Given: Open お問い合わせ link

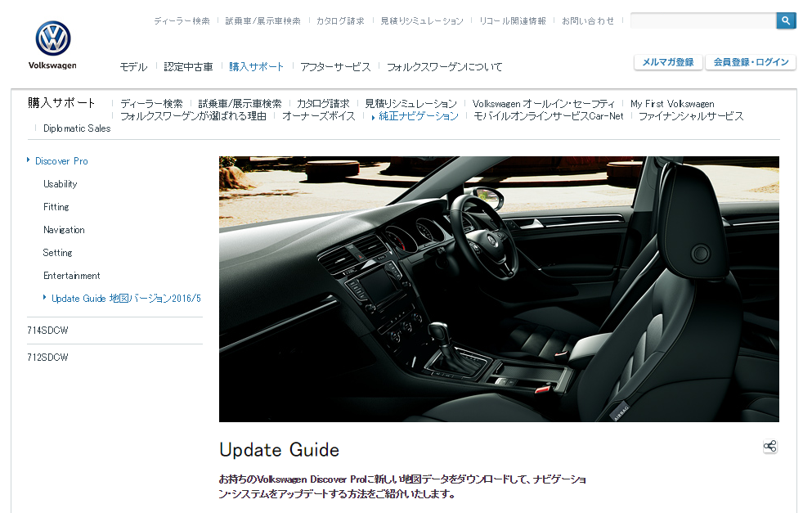Looking at the screenshot, I should (x=588, y=20).
